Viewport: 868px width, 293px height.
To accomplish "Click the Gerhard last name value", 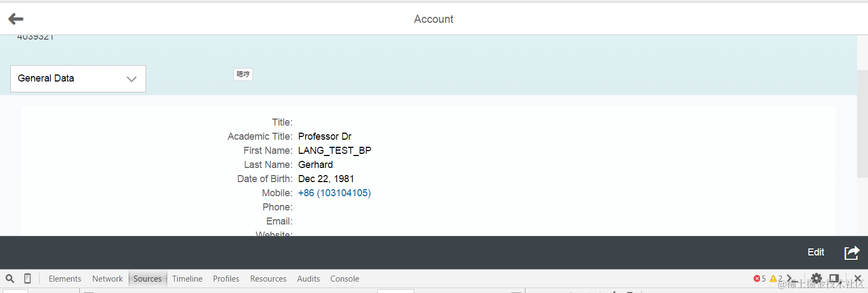I will 315,165.
